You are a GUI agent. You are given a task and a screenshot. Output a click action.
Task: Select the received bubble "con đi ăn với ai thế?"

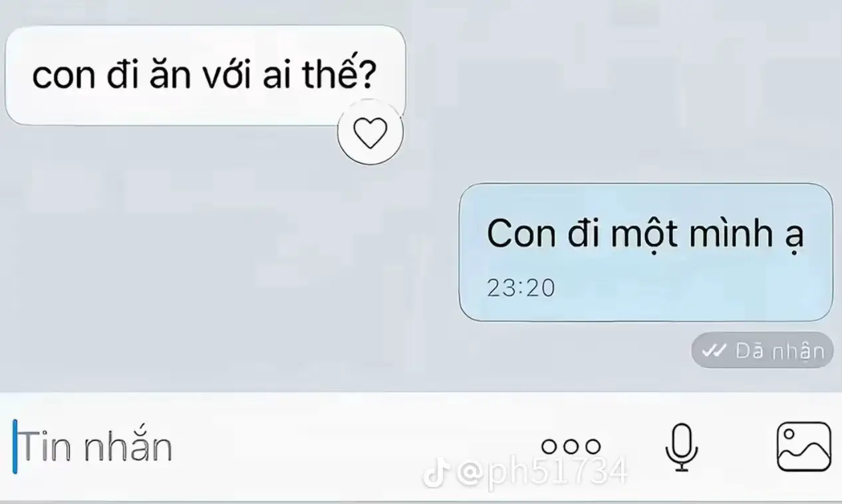tap(205, 76)
